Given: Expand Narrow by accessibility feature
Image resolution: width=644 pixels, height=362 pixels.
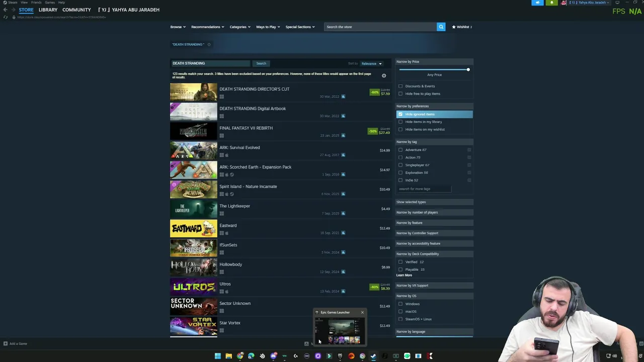Looking at the screenshot, I should (434, 243).
